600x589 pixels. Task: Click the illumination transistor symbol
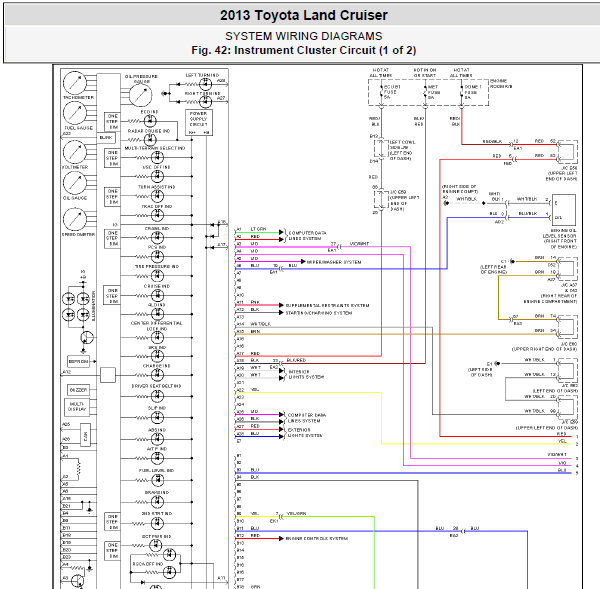(87, 338)
